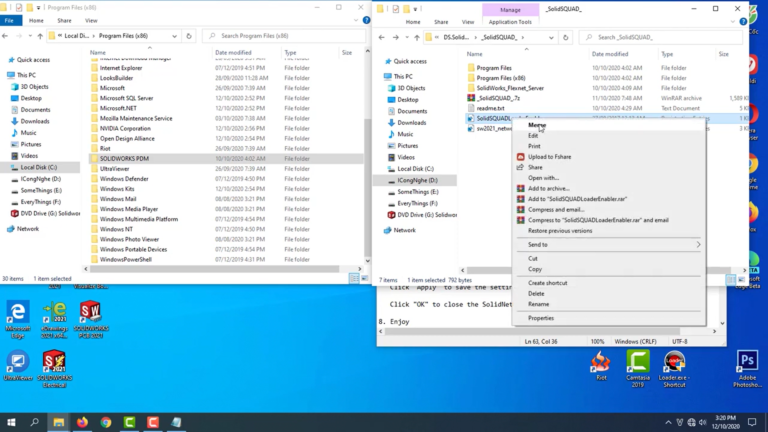768x432 pixels.
Task: Open View tab in _SolidSQUAD_ window
Action: click(468, 22)
